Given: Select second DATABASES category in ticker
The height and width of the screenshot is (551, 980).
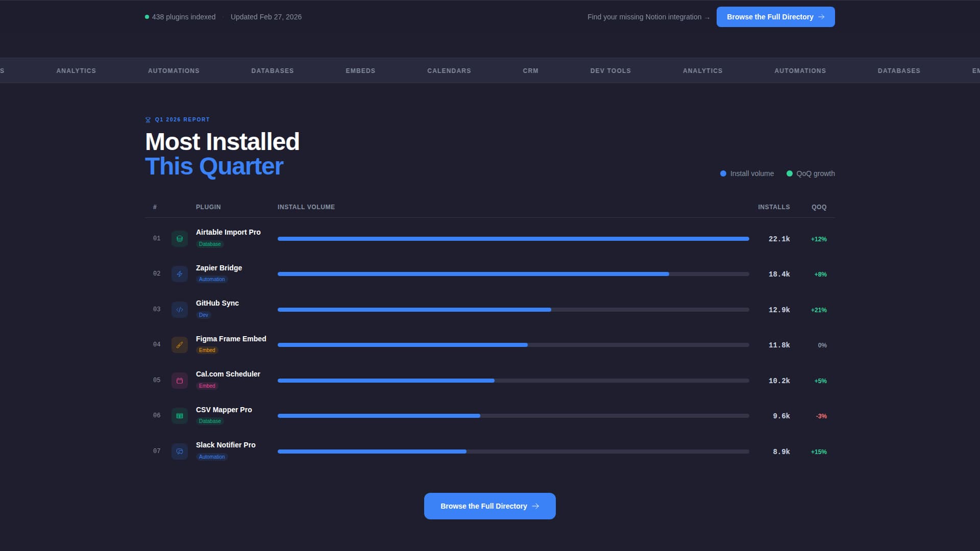Looking at the screenshot, I should coord(899,71).
